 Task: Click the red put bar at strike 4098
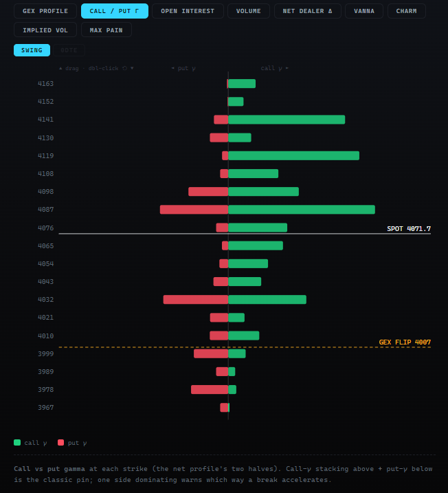(x=208, y=191)
